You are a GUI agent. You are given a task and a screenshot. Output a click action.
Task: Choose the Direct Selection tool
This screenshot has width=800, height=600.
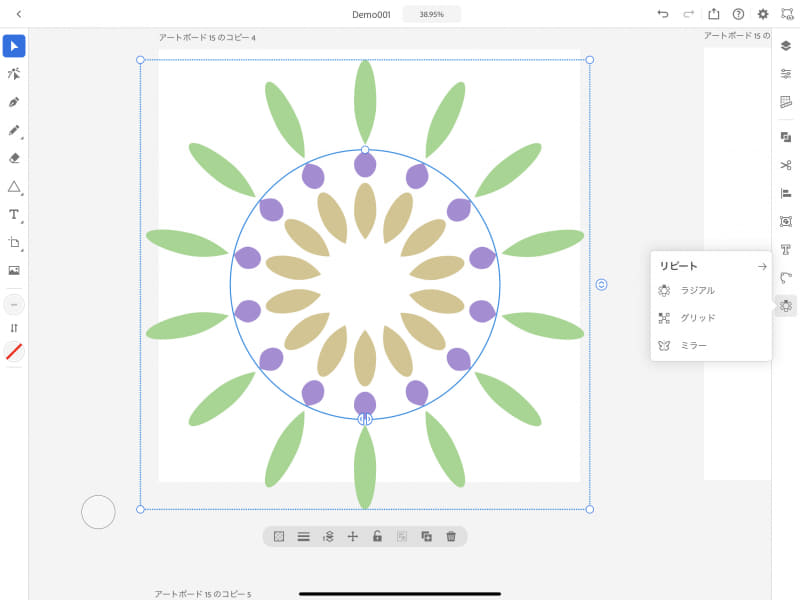click(14, 74)
